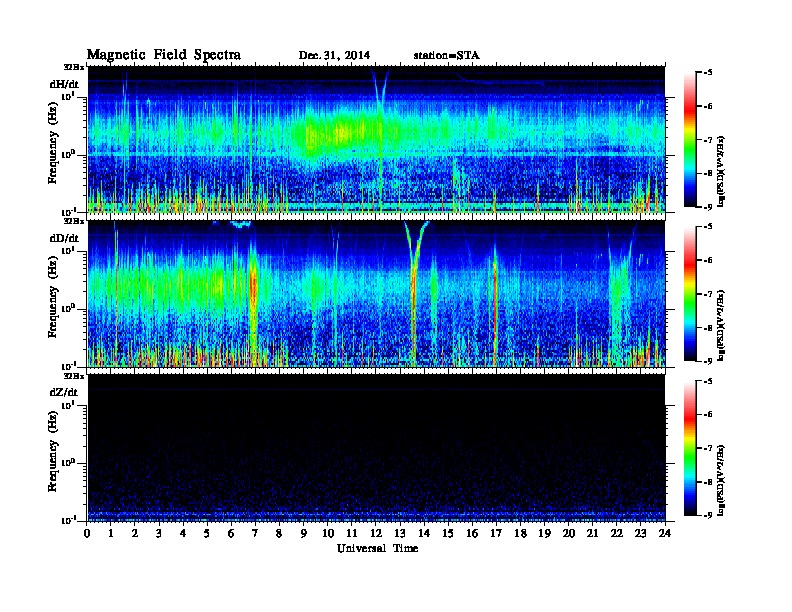The width and height of the screenshot is (792, 612).
Task: Click the log(PSD) unit label of the dD/dt color bar
Action: [x=721, y=325]
